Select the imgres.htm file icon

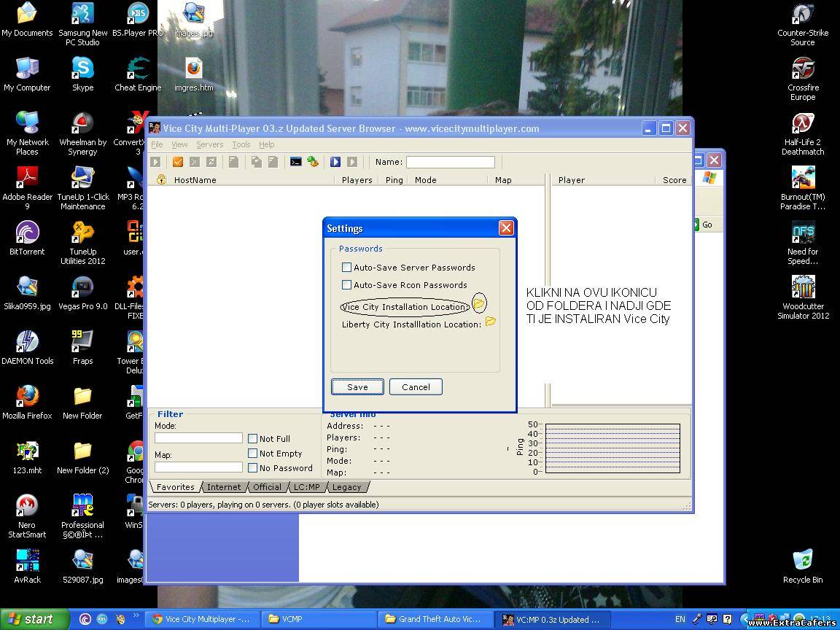(x=193, y=74)
